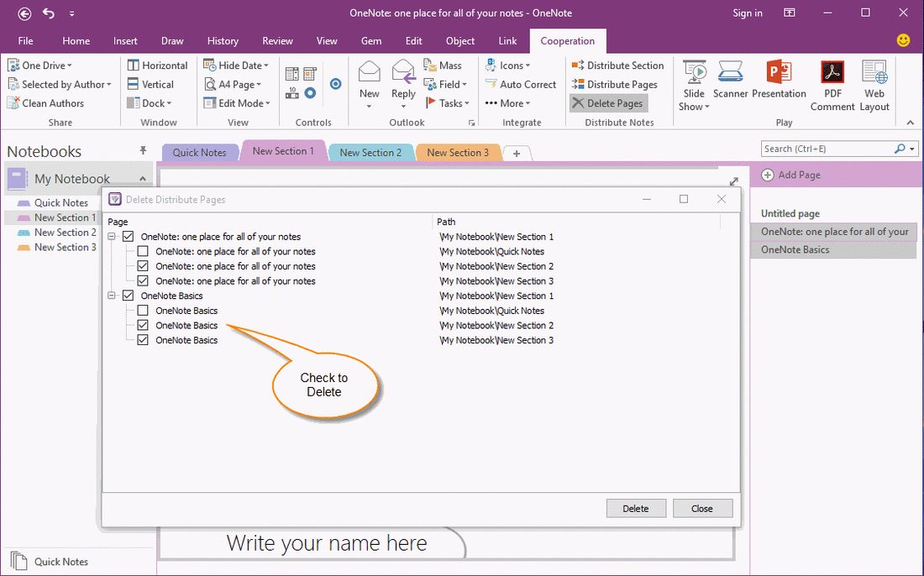924x576 pixels.
Task: Open the Dock dropdown
Action: point(149,103)
